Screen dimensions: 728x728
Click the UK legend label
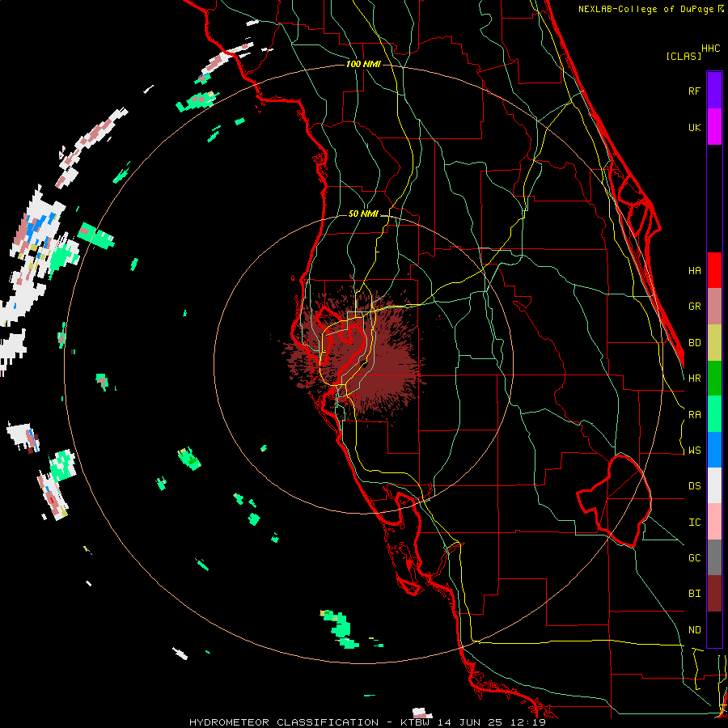694,127
